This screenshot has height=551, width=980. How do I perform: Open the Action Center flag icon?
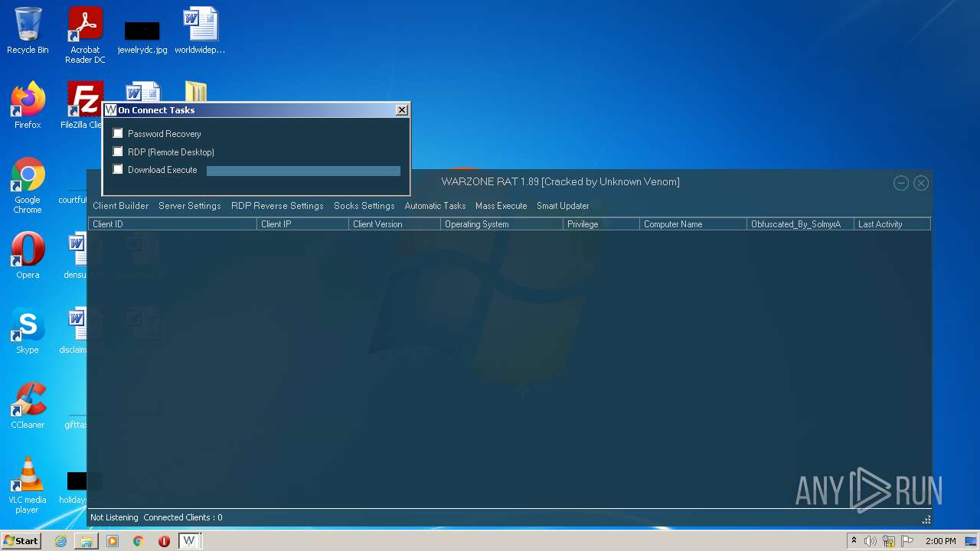(907, 541)
